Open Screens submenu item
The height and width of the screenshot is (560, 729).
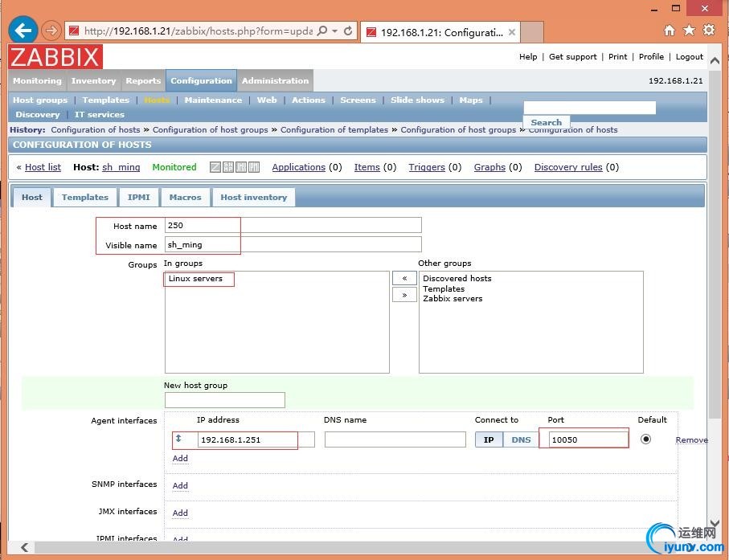click(358, 100)
